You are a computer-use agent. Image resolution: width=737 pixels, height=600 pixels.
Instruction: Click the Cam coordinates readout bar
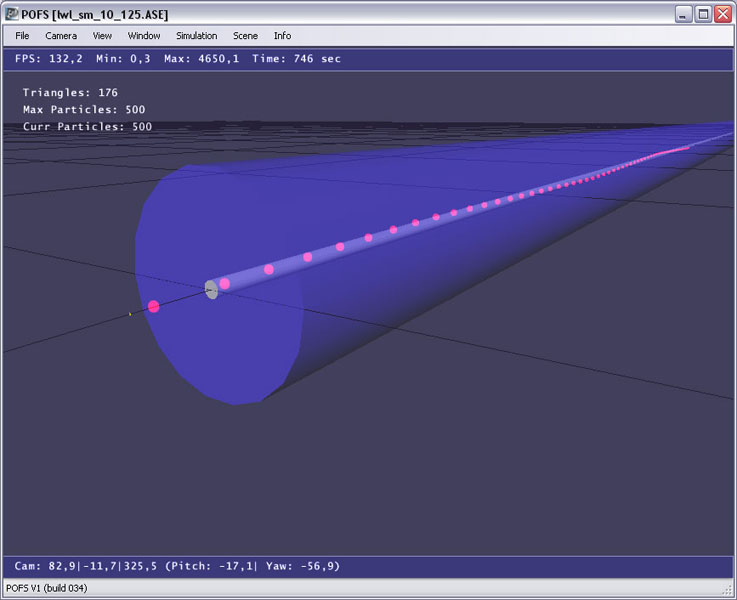coord(177,566)
